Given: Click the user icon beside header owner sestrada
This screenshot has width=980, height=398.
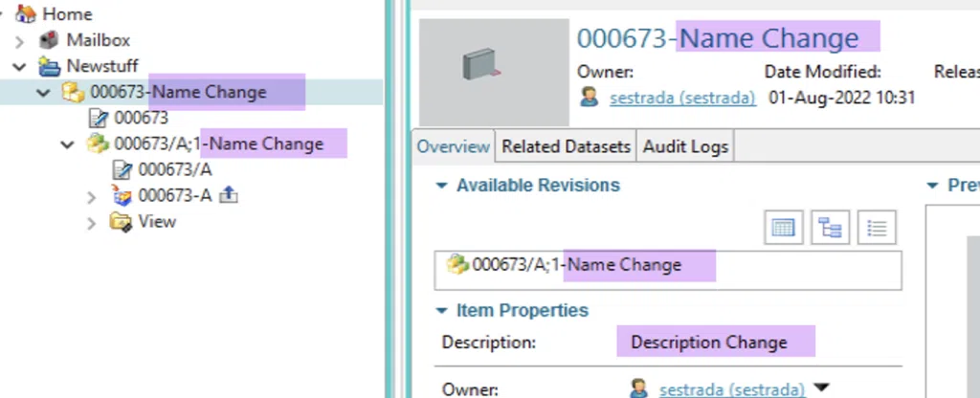Looking at the screenshot, I should tap(589, 98).
